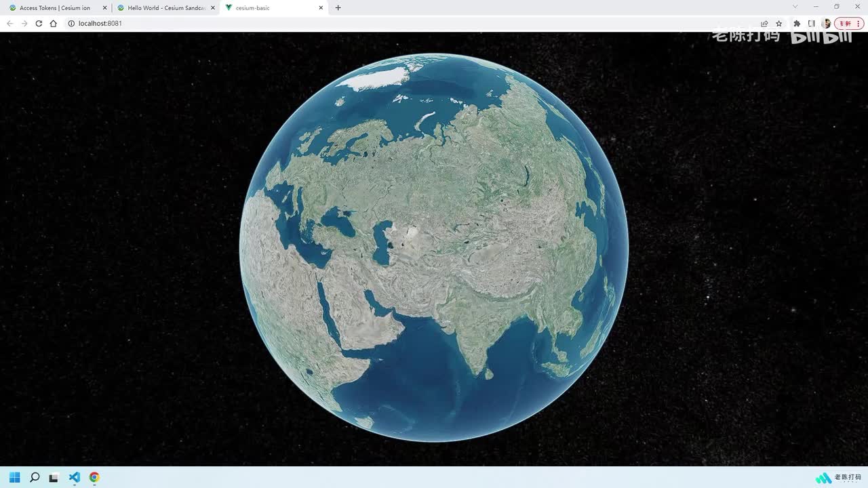Close the Access Tokens tab
This screenshot has width=868, height=488.
pos(104,8)
